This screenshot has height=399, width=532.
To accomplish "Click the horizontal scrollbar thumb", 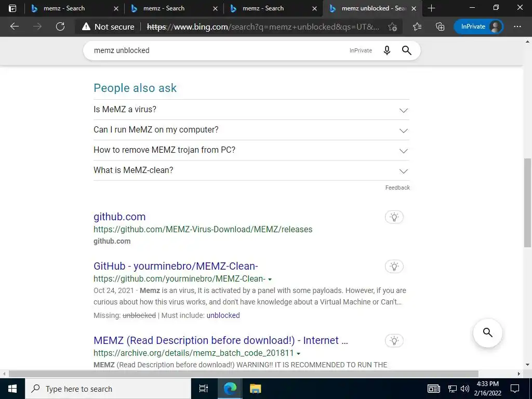I will tap(243, 374).
